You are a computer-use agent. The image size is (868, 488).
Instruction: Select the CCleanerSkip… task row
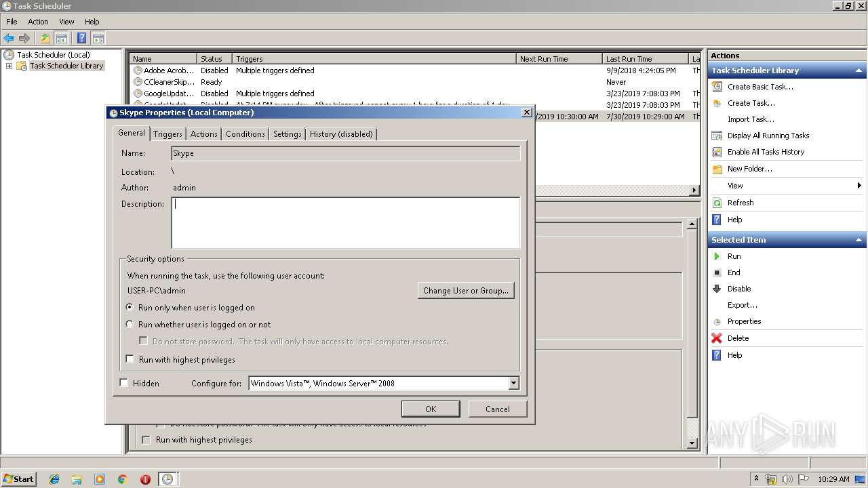click(x=414, y=82)
